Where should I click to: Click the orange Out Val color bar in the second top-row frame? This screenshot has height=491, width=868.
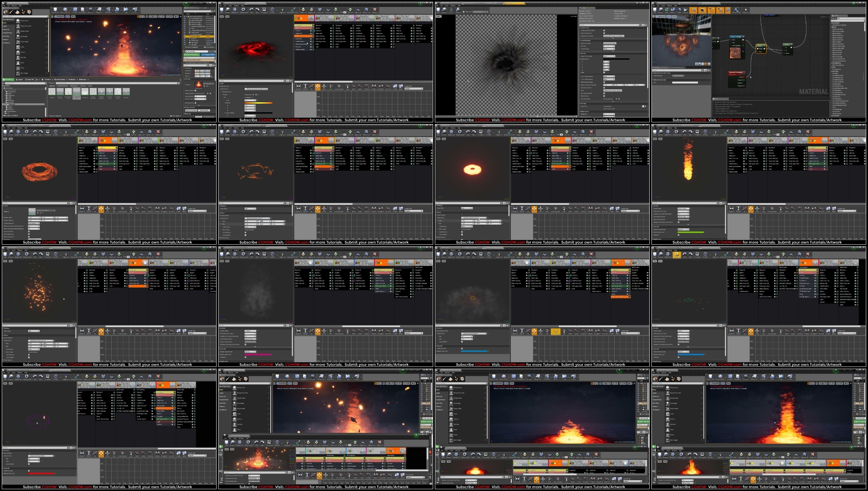click(258, 103)
